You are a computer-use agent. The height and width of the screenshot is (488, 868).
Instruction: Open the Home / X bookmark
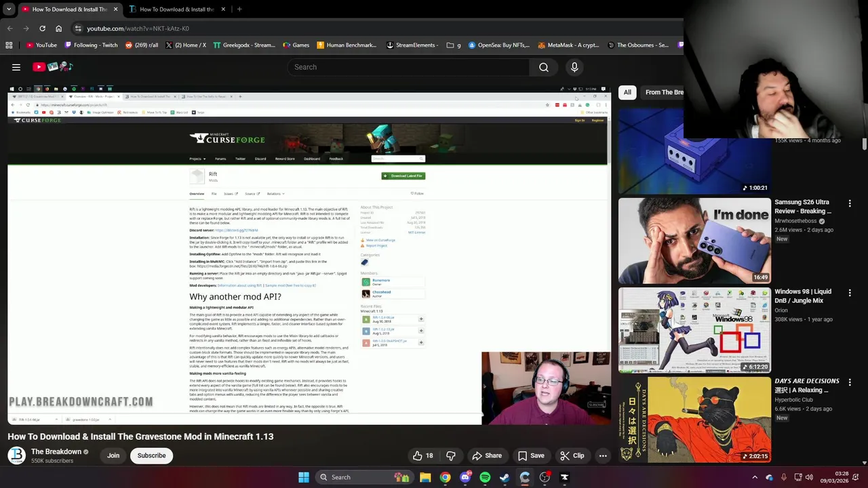click(x=185, y=45)
